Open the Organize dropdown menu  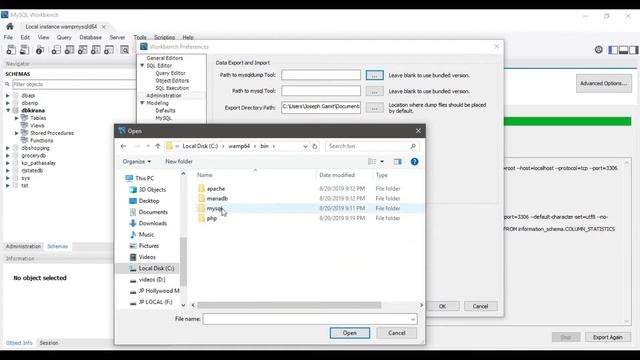[137, 162]
